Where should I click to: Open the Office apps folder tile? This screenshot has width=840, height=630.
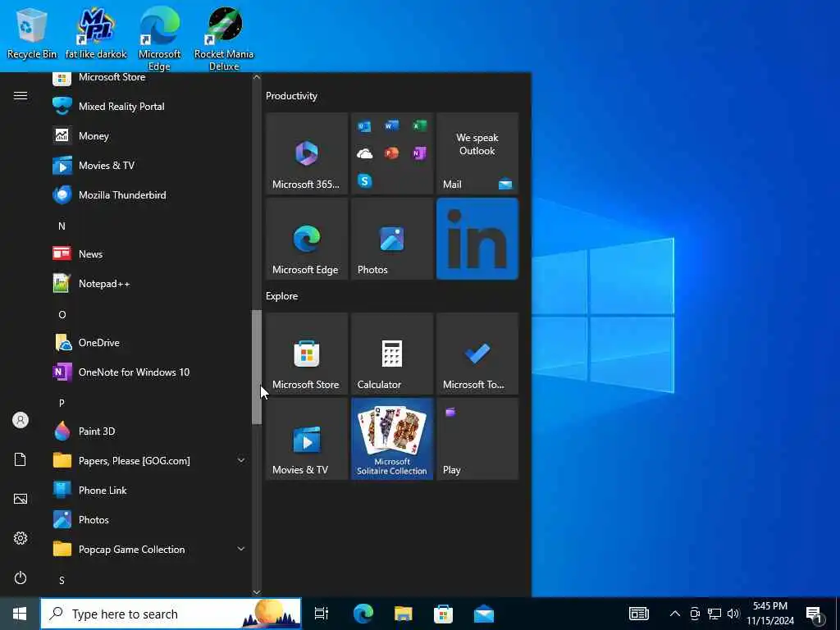392,153
